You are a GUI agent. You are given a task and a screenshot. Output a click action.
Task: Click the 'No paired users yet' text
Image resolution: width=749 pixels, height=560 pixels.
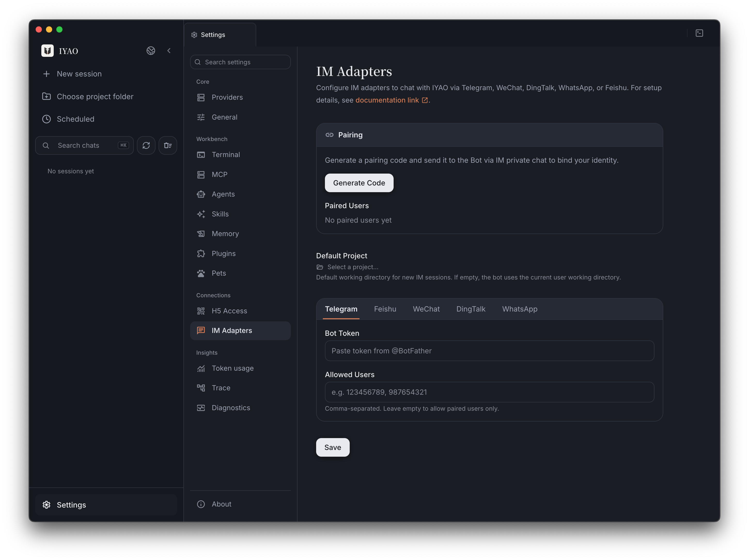coord(358,220)
